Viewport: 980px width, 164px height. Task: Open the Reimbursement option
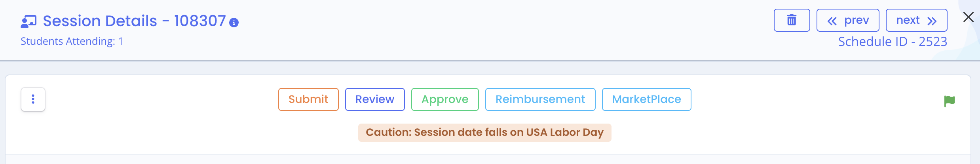click(540, 99)
